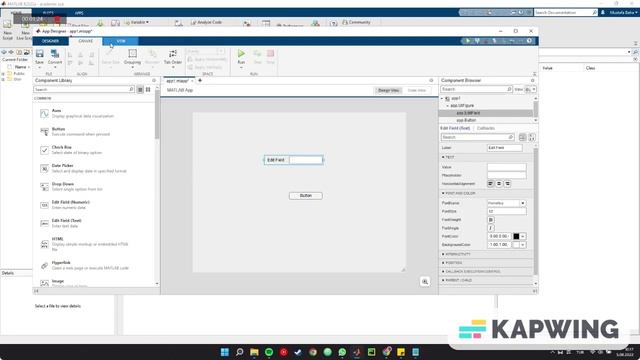Click the zoom magnifier icon on the canvas
The image size is (640, 360).
[425, 282]
